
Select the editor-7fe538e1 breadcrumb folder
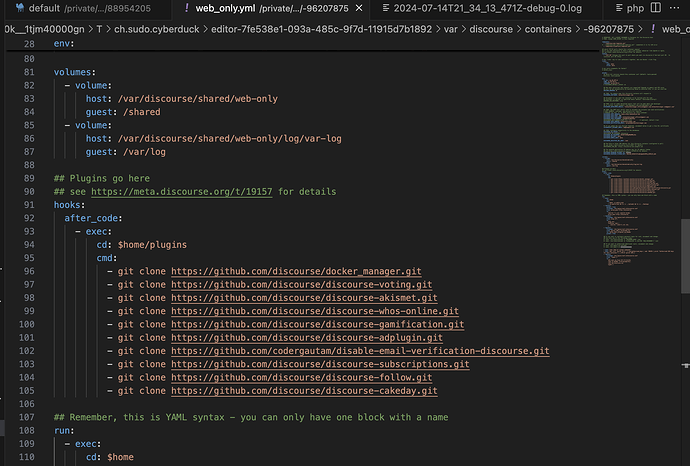pos(321,29)
